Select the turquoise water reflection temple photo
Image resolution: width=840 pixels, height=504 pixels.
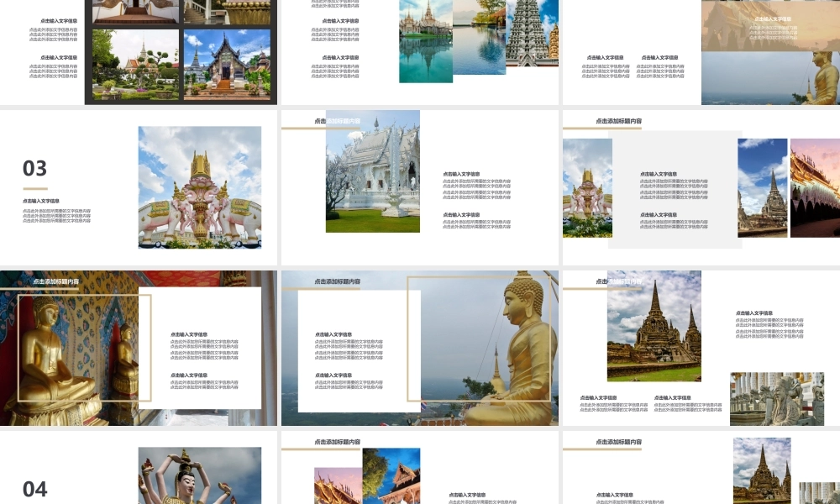tap(425, 42)
